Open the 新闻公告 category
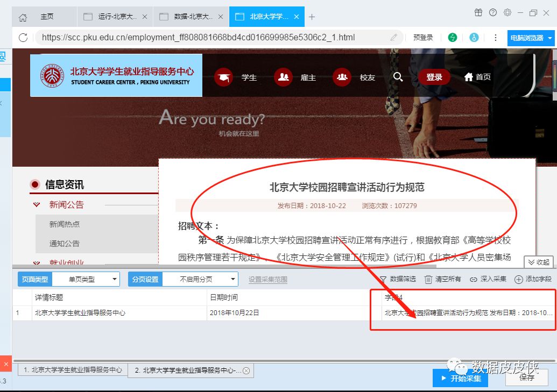557x392 pixels. (66, 204)
